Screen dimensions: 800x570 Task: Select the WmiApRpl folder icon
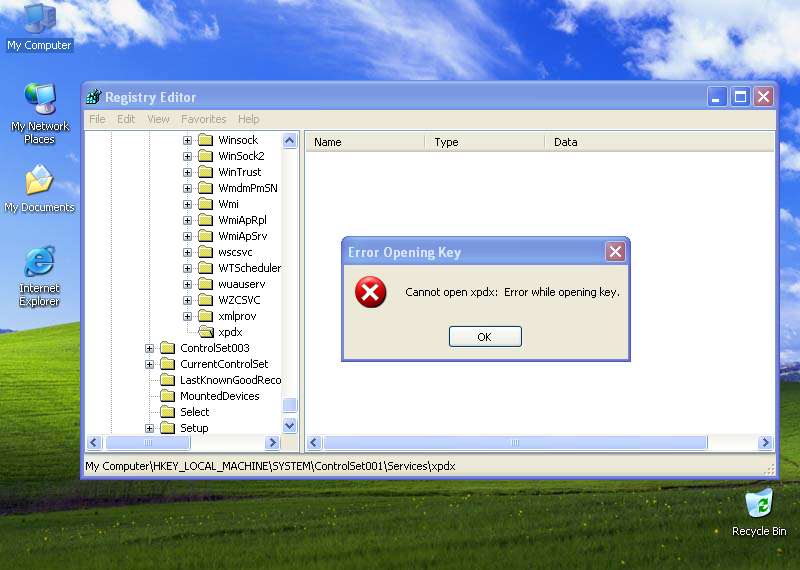click(x=206, y=220)
